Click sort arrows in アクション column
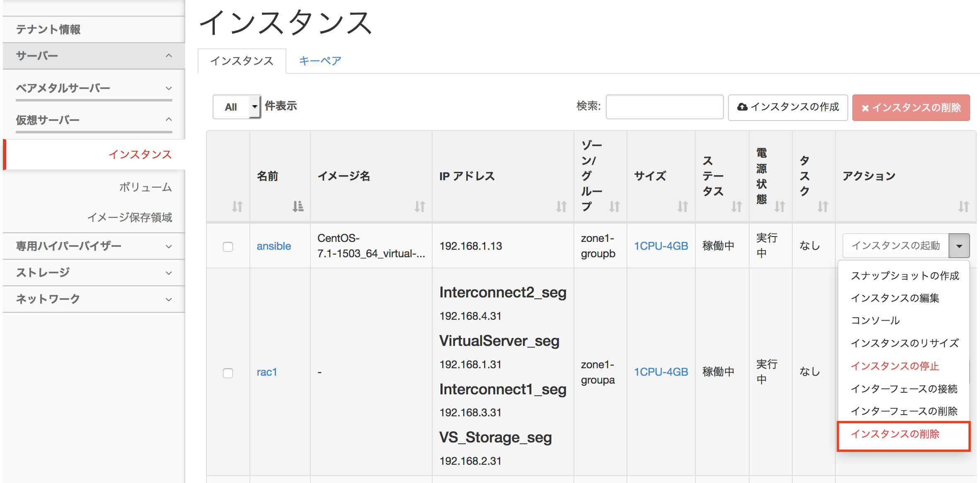Screen dimensions: 980x483 pyautogui.click(x=963, y=206)
